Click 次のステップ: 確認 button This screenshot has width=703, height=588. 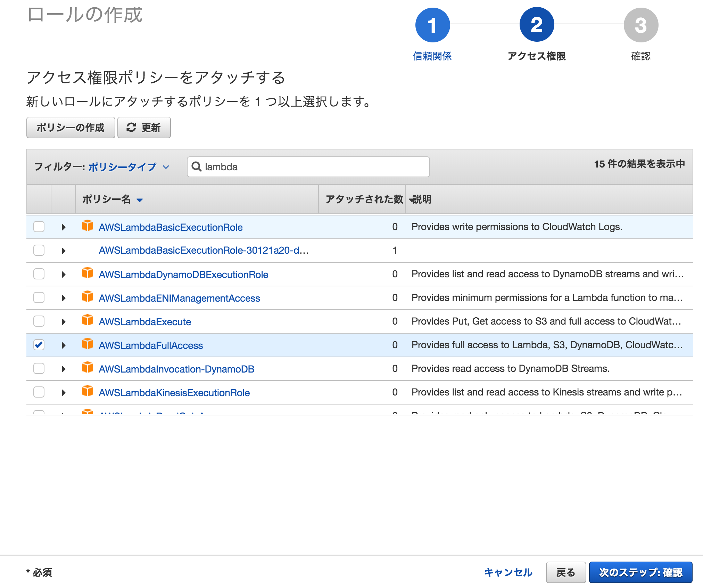(640, 572)
